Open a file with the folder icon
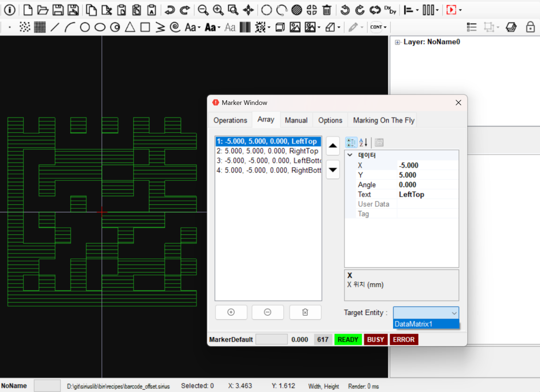540x392 pixels. (x=43, y=10)
